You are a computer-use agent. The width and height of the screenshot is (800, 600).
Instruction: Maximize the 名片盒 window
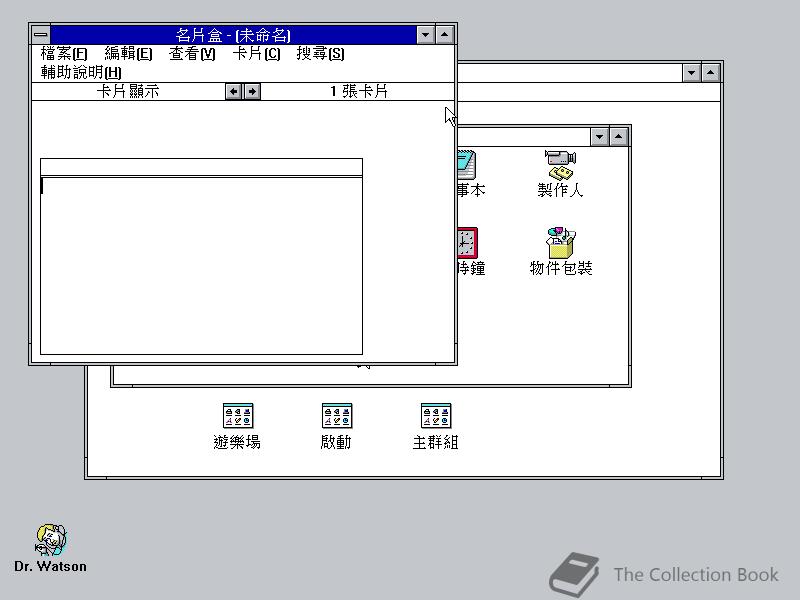click(445, 35)
